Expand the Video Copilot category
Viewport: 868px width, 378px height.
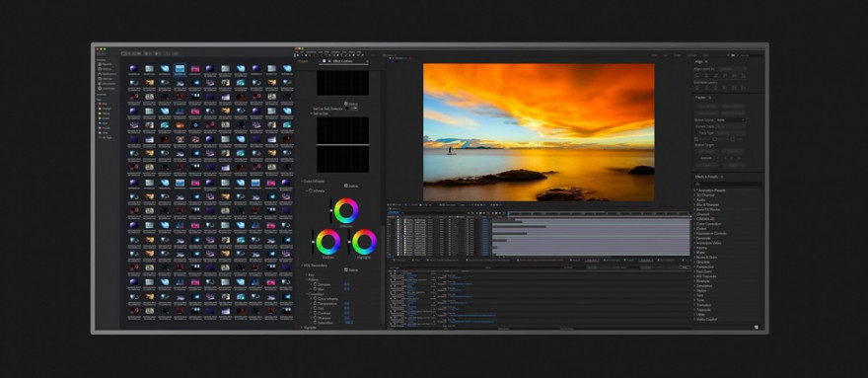click(694, 319)
